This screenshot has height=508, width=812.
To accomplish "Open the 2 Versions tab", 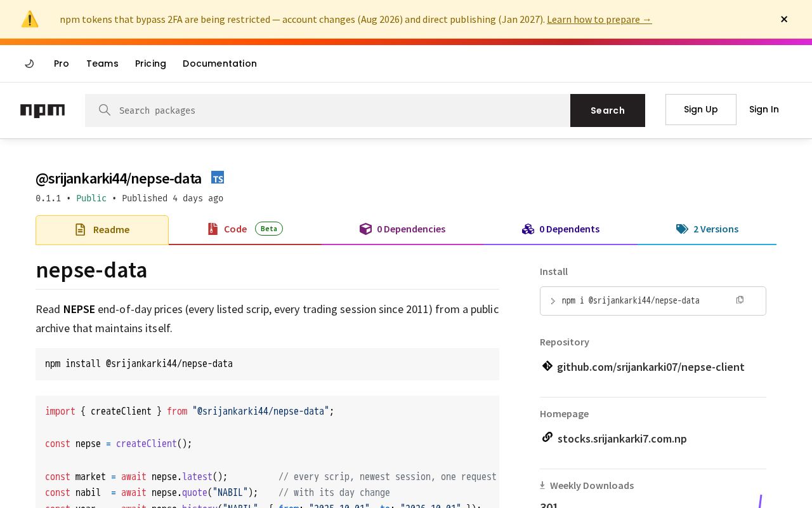I will click(707, 229).
